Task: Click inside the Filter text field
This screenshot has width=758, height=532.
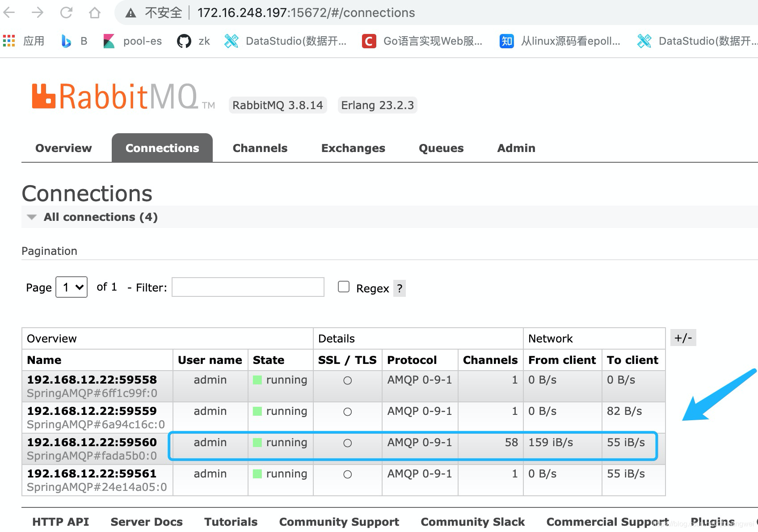Action: [x=248, y=287]
